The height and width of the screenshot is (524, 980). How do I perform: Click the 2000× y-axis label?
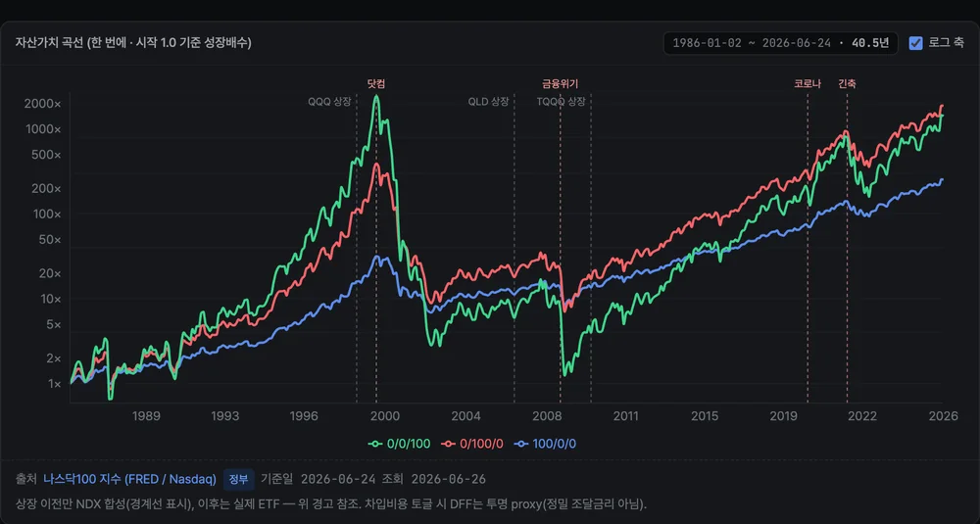(x=42, y=104)
